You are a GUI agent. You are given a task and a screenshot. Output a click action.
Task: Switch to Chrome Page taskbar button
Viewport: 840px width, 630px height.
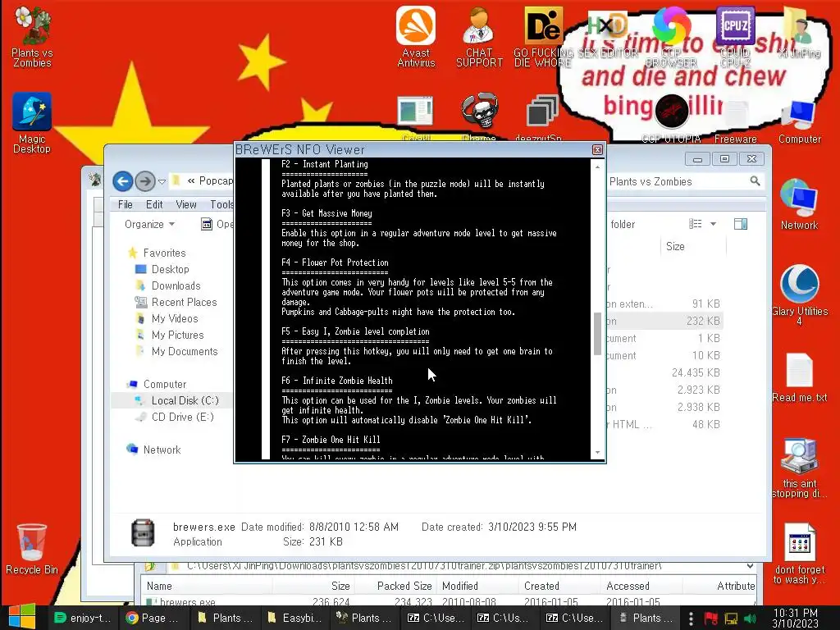153,618
